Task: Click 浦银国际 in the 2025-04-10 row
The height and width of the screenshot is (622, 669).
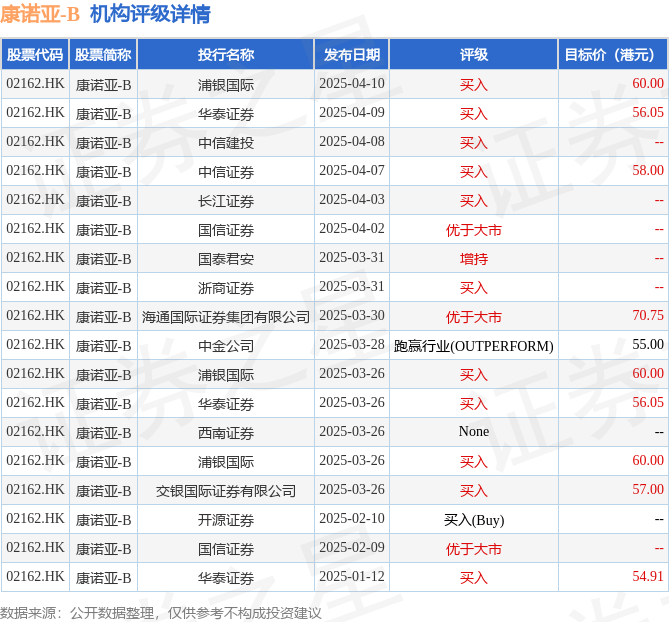Action: [226, 85]
